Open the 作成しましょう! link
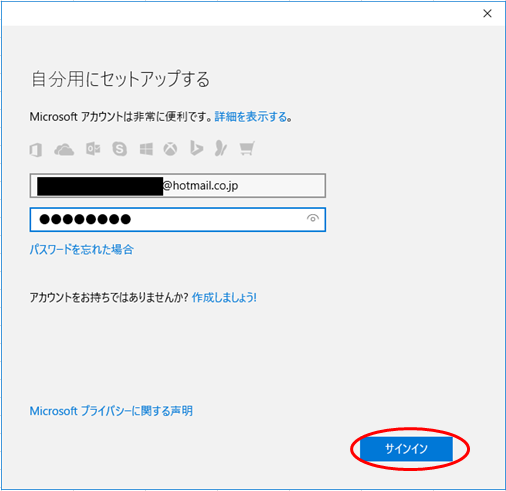The height and width of the screenshot is (491, 506). click(224, 297)
